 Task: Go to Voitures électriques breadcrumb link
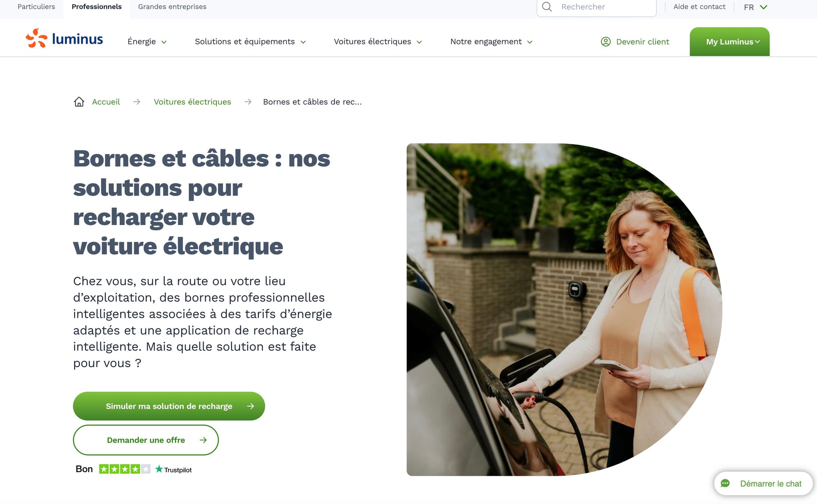(x=192, y=102)
